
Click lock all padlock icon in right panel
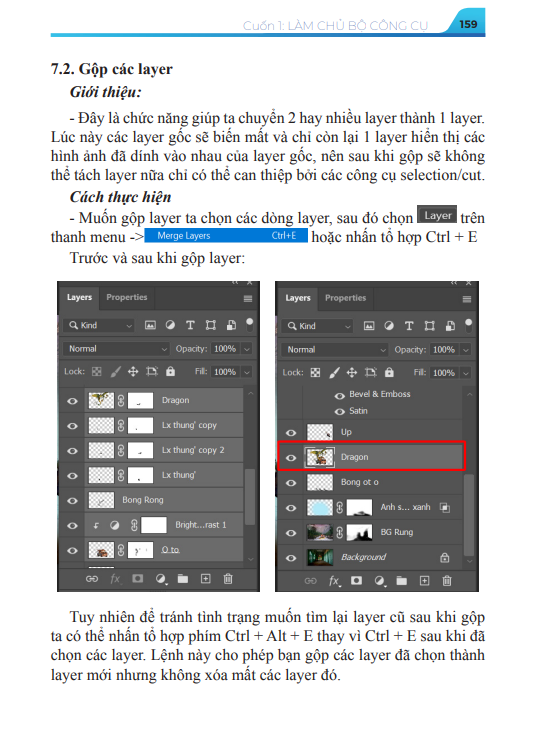(x=389, y=373)
